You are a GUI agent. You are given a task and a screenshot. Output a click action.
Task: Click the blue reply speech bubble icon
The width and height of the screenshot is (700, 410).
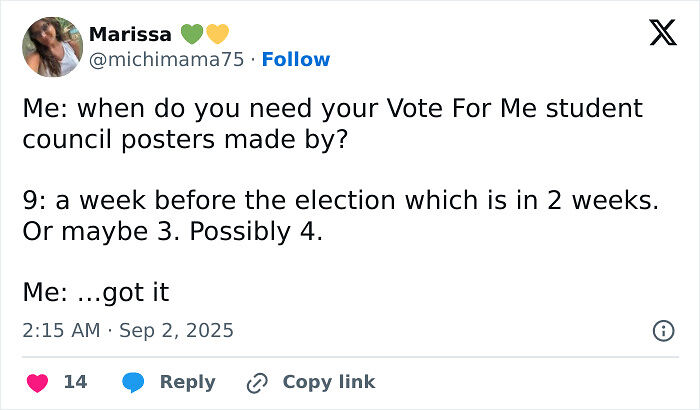(133, 382)
